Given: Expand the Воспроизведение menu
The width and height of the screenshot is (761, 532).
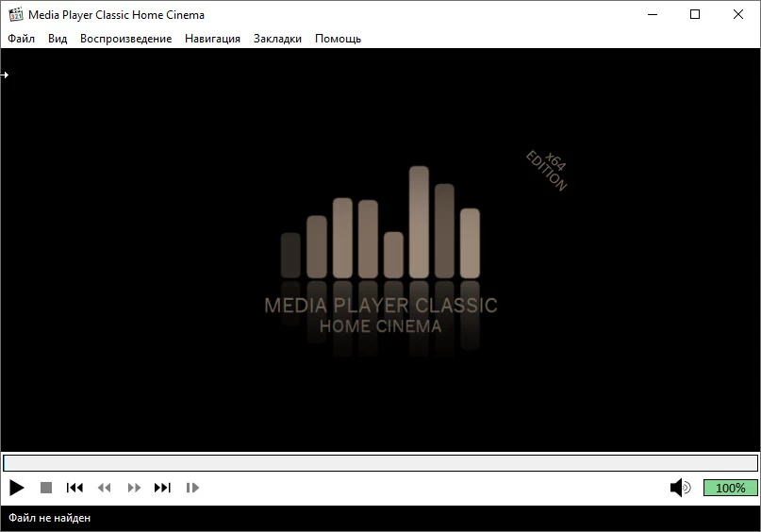Looking at the screenshot, I should click(x=125, y=39).
